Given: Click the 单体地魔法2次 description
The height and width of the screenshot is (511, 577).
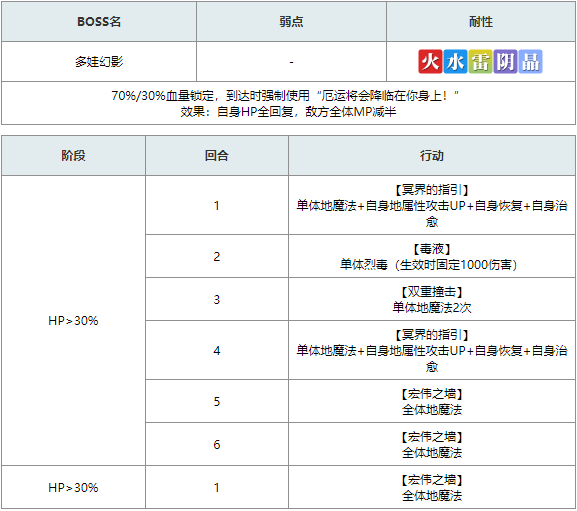Looking at the screenshot, I should click(x=432, y=307).
